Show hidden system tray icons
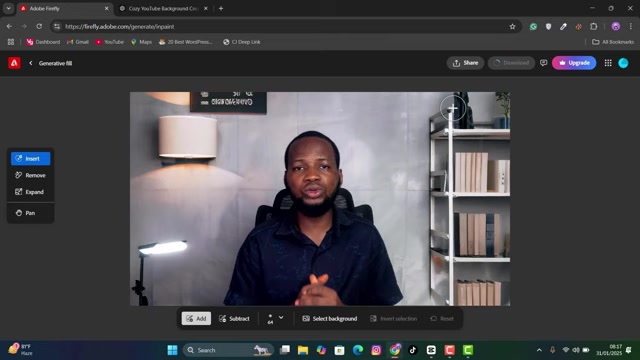 click(x=539, y=350)
